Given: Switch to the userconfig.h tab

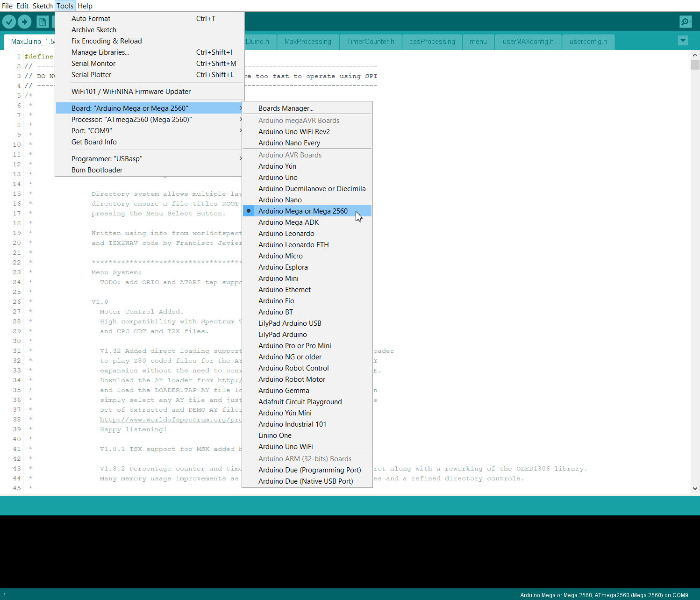Looking at the screenshot, I should [588, 42].
